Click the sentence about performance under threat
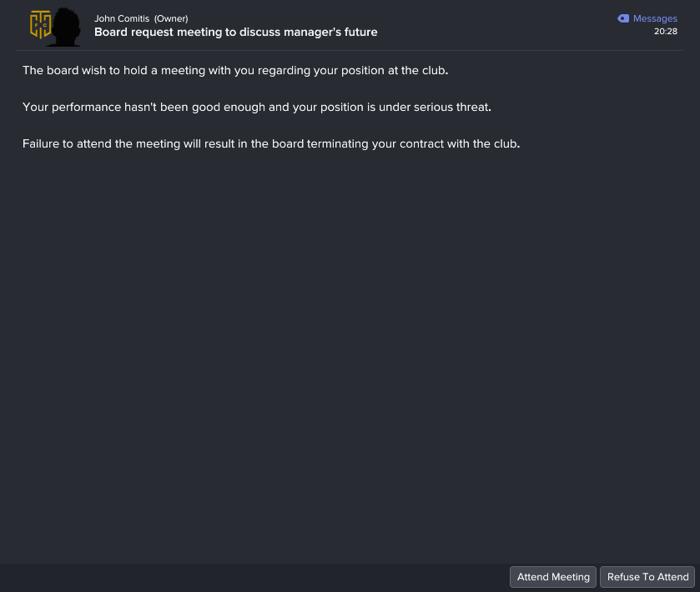 click(257, 107)
